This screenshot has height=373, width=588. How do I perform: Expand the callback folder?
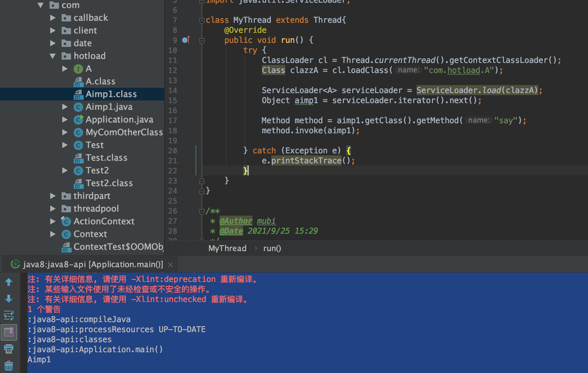tap(53, 17)
